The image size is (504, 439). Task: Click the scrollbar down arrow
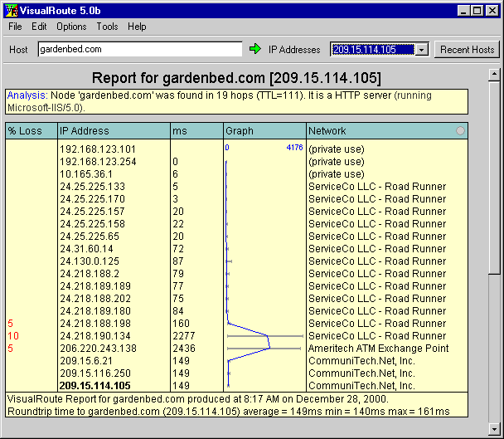click(x=494, y=429)
